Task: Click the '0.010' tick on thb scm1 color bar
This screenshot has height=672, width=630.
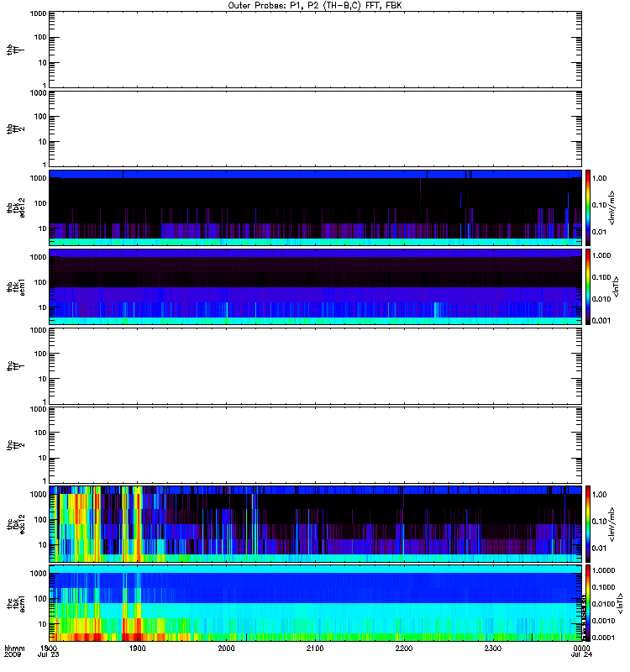Action: [601, 299]
